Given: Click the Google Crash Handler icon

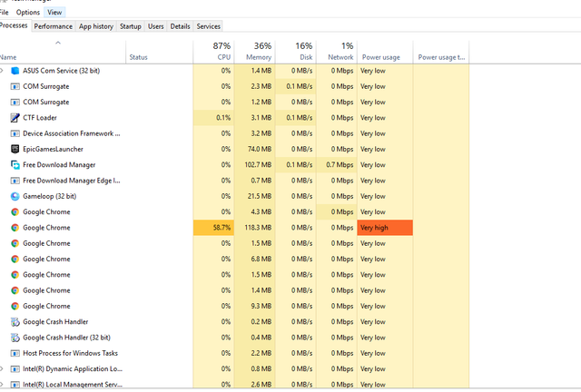Looking at the screenshot, I should point(15,322).
